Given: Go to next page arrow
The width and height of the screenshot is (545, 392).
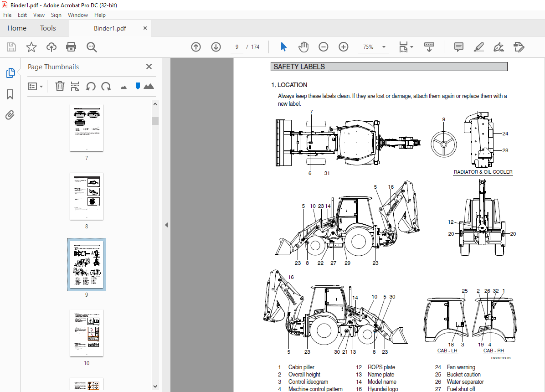Looking at the screenshot, I should pyautogui.click(x=216, y=47).
